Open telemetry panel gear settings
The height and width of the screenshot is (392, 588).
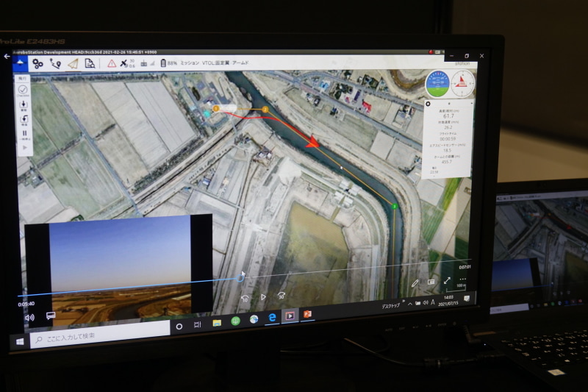(428, 104)
